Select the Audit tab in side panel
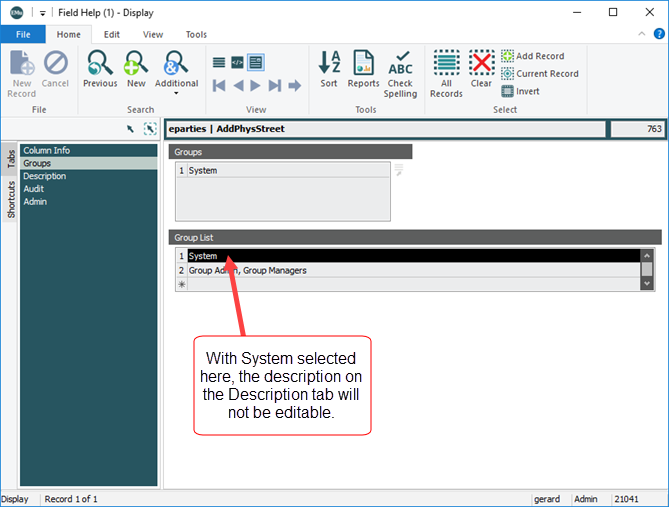Image resolution: width=669 pixels, height=507 pixels. pos(33,189)
